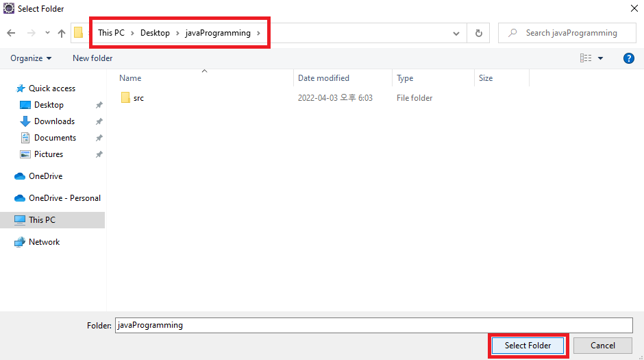Open the view options dropdown arrow
This screenshot has height=360, width=644.
[600, 58]
